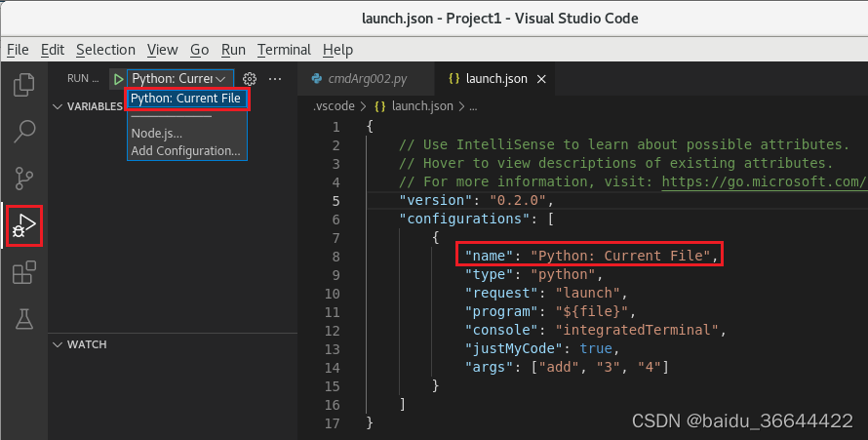Open the Help menu
Viewport: 868px width, 440px height.
337,50
